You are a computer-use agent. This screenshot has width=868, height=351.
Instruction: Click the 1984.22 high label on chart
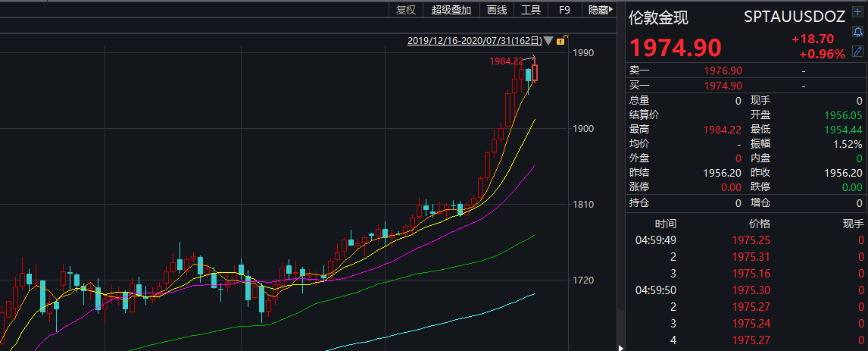tap(507, 61)
